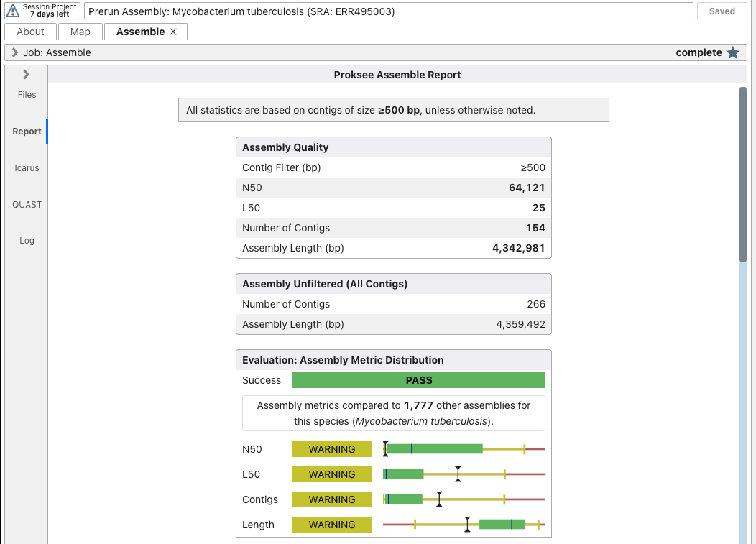The height and width of the screenshot is (544, 756).
Task: Open the QUAST section in sidebar
Action: 27,205
